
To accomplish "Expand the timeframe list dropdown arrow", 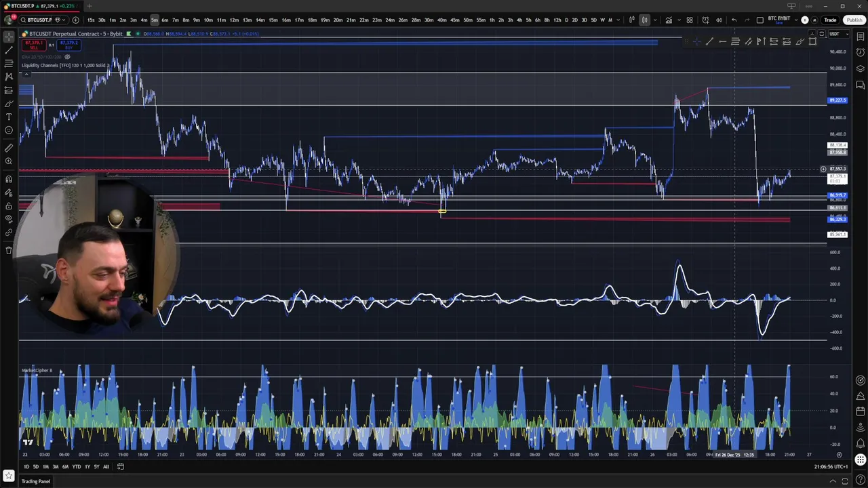I will click(x=618, y=20).
